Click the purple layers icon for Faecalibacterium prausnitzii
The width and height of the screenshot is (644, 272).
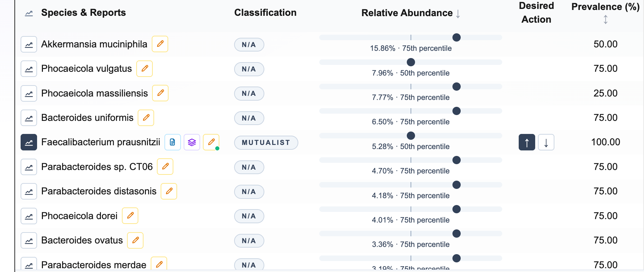[192, 142]
